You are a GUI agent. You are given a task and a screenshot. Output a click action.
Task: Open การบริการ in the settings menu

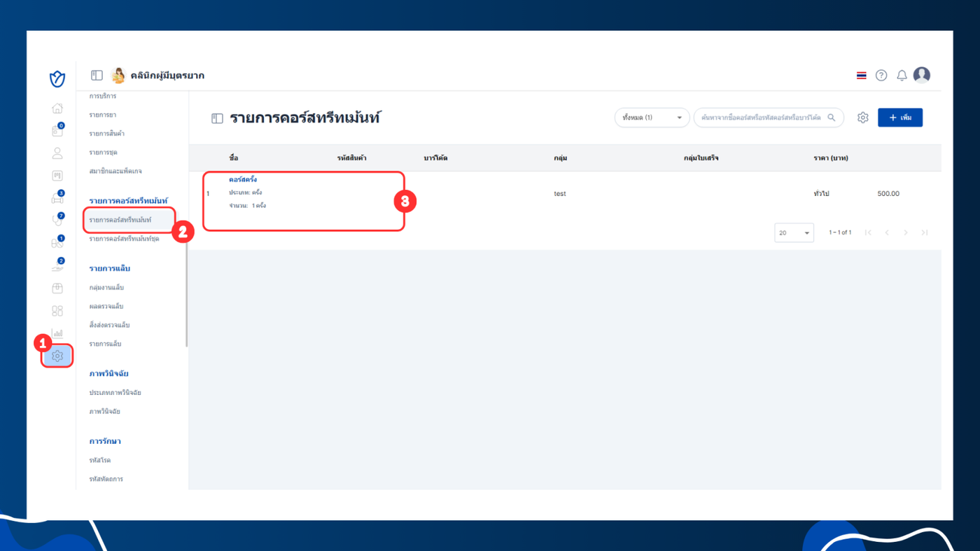pos(103,96)
